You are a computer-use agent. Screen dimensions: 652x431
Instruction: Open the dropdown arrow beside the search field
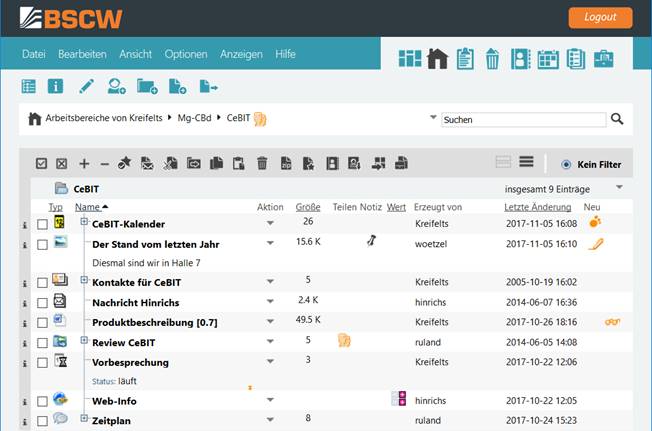432,119
